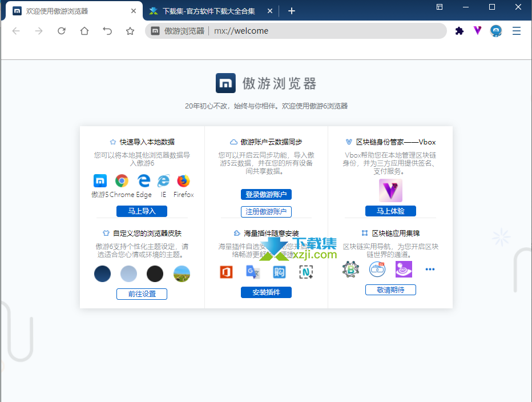This screenshot has height=402, width=532.
Task: Open the extensions puzzle icon
Action: click(460, 31)
